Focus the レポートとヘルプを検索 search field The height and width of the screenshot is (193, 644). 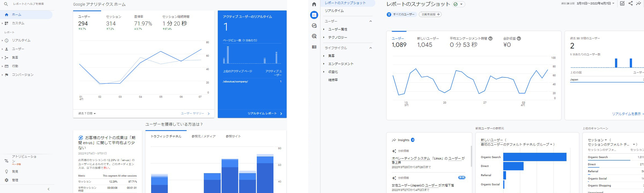tap(29, 4)
